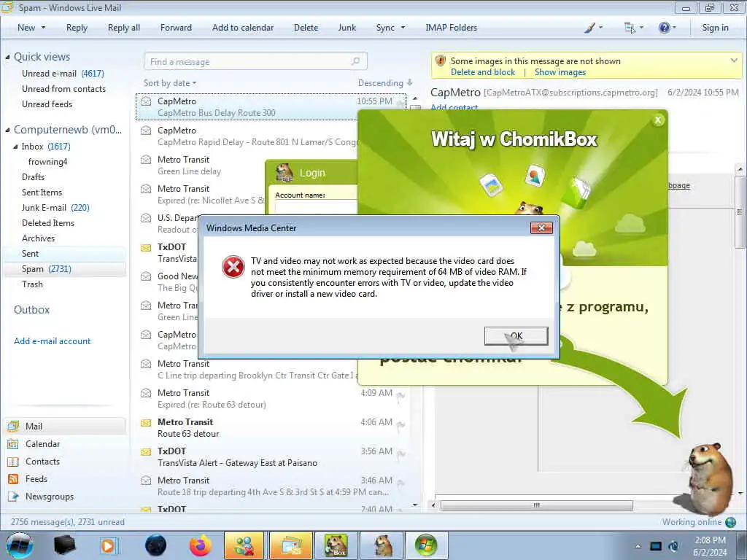The width and height of the screenshot is (747, 560).
Task: Open the Outbox
Action: click(x=31, y=309)
